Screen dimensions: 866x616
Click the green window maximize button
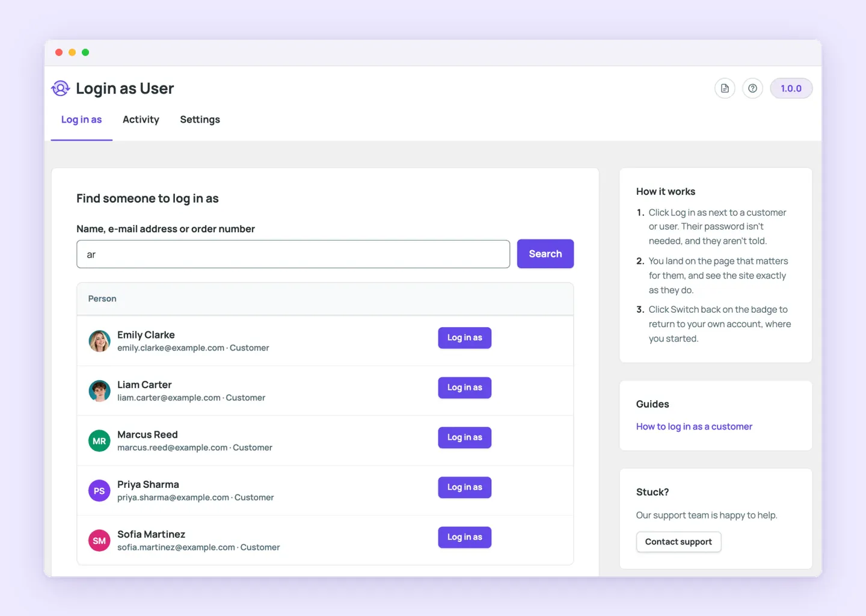coord(85,52)
